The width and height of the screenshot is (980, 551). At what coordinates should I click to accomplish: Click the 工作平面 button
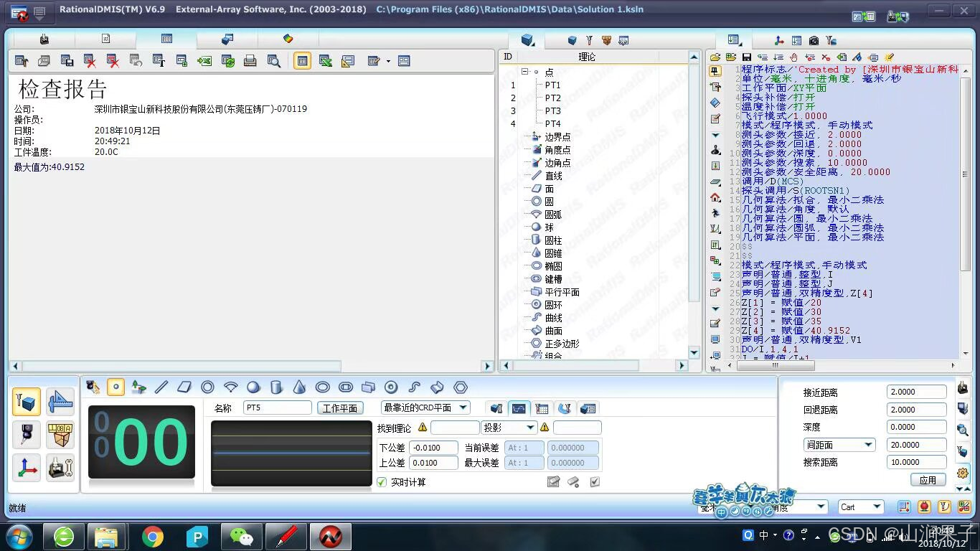tap(339, 408)
